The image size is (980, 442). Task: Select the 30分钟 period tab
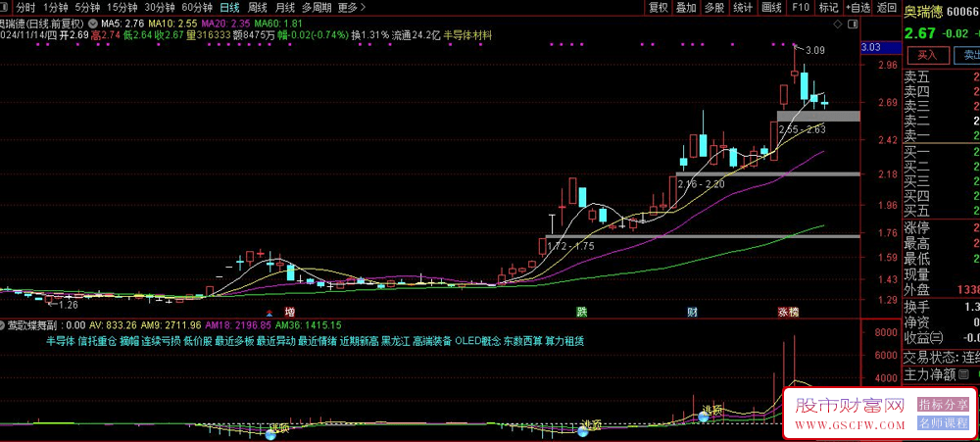(160, 8)
